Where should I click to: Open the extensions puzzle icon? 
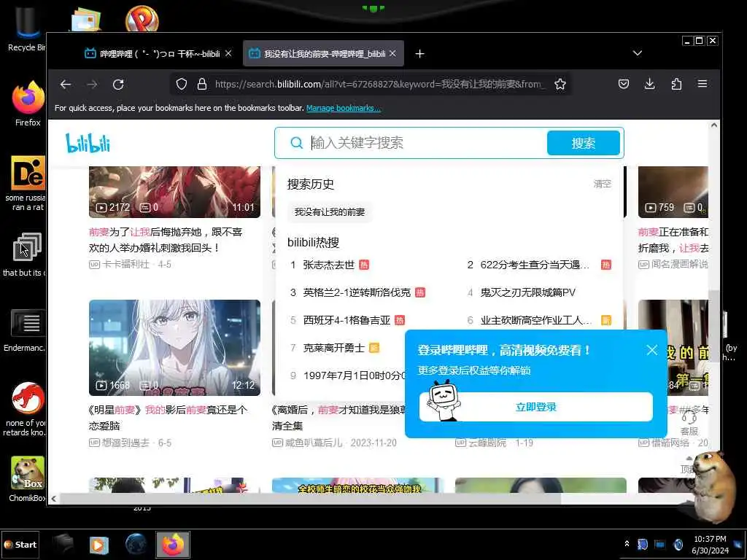coord(676,85)
